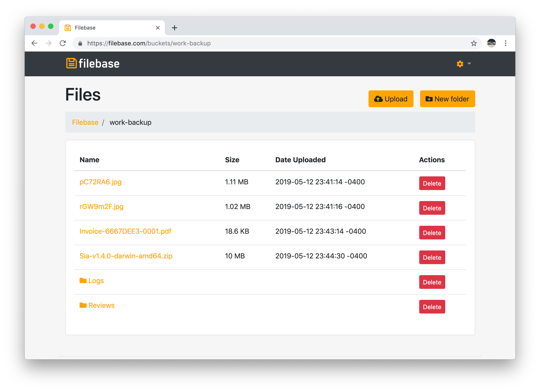
Task: Delete Invoice-6667DEE3-0001.pdf
Action: click(x=432, y=233)
